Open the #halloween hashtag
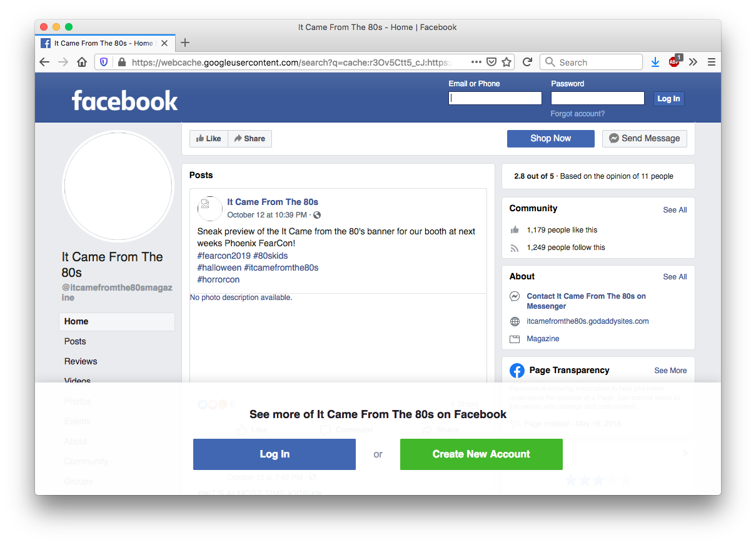Screen dimensions: 756x545 219,267
